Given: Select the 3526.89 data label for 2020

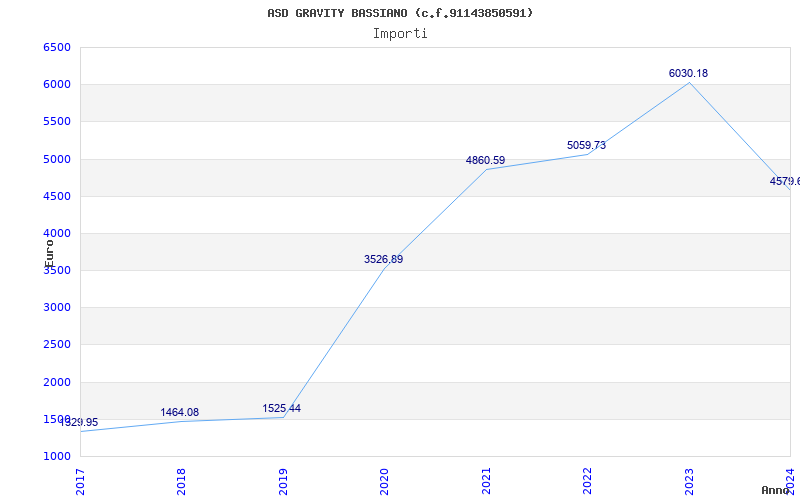Looking at the screenshot, I should tap(383, 259).
